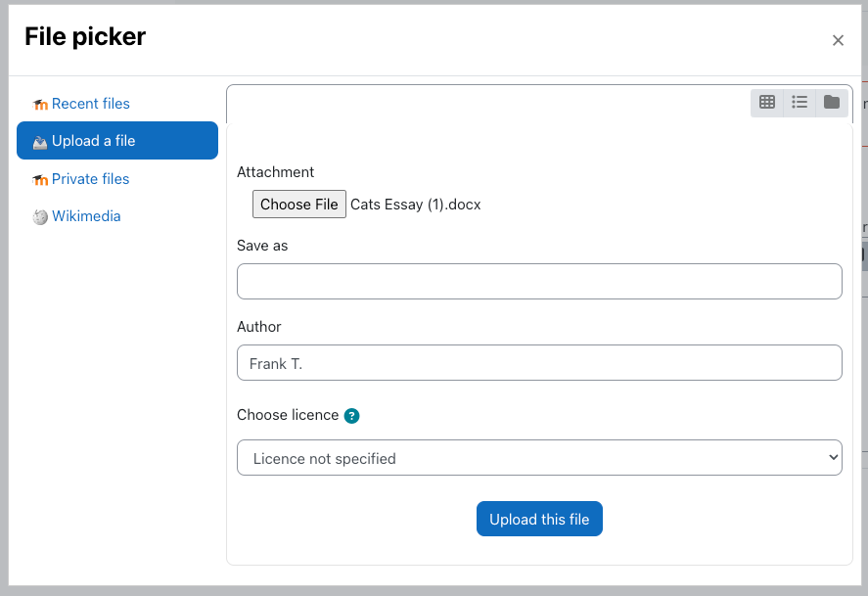Click the licence dropdown chevron arrow
Screen dimensions: 868x596
(833, 458)
